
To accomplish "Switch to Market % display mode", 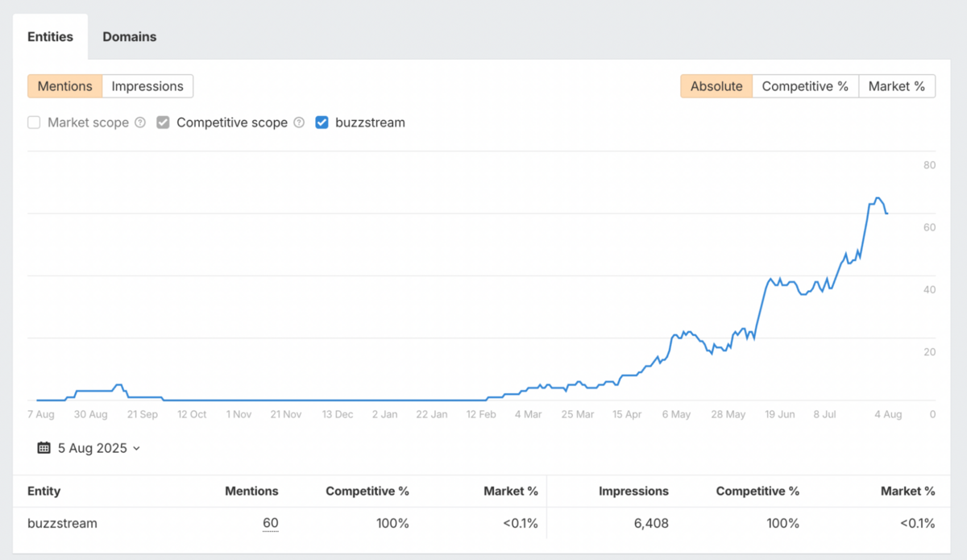I will (896, 86).
